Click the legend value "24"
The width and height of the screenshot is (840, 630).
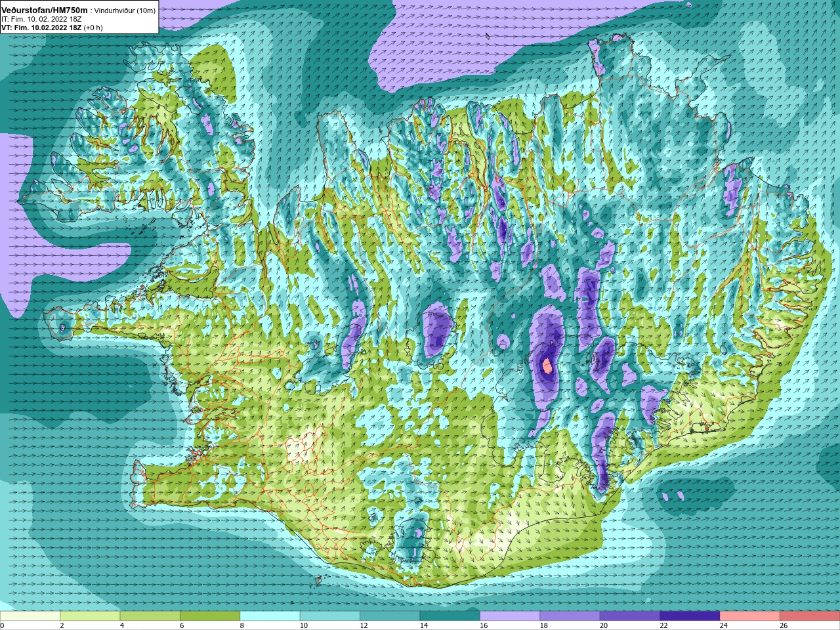point(724,625)
